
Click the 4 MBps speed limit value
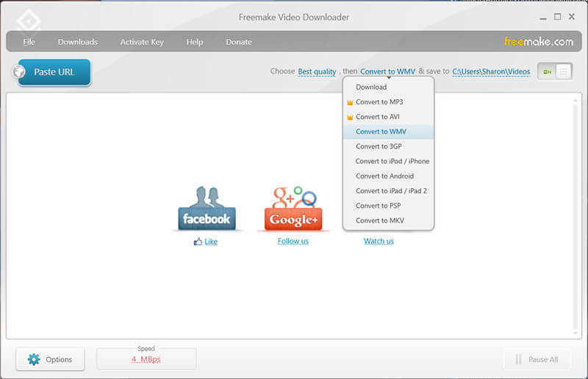click(146, 359)
